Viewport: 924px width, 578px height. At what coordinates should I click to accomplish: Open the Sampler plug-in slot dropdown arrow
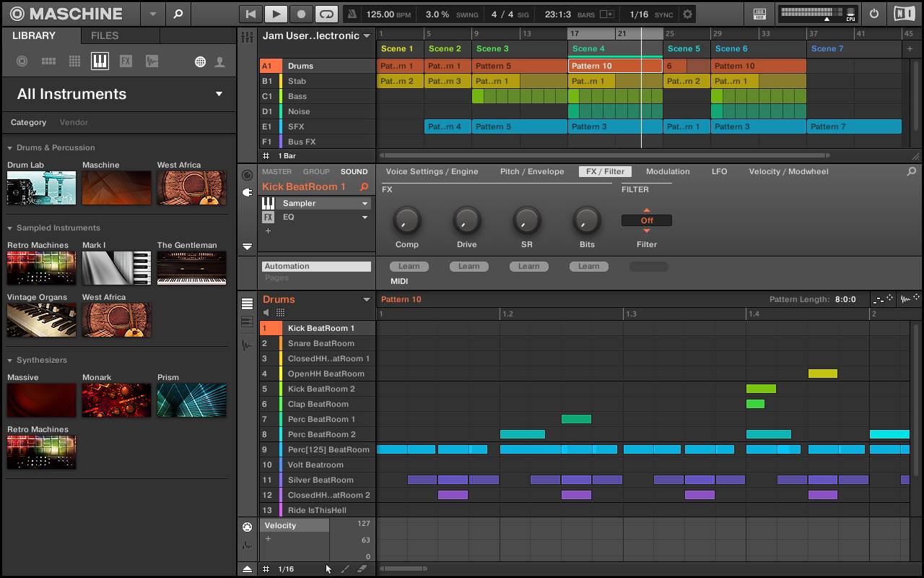(365, 204)
